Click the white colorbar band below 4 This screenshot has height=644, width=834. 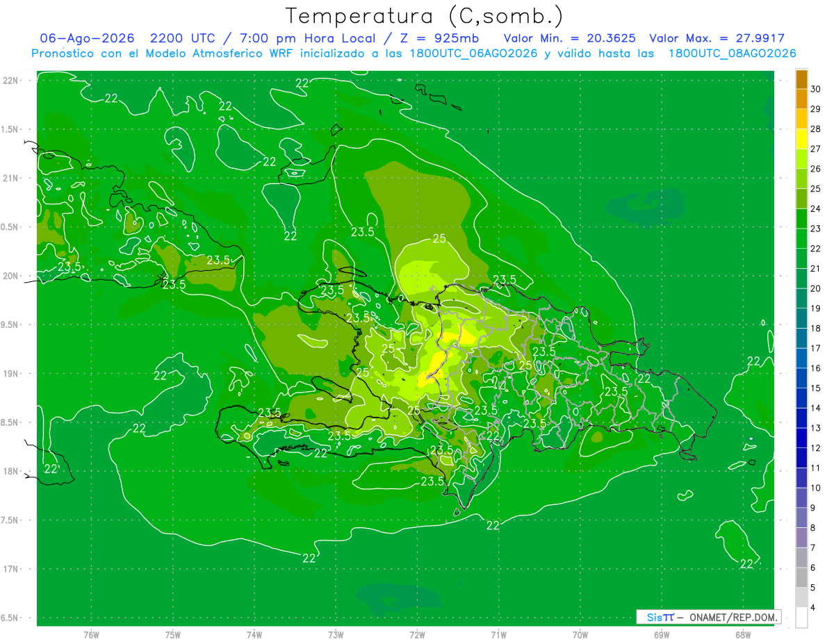tap(801, 618)
